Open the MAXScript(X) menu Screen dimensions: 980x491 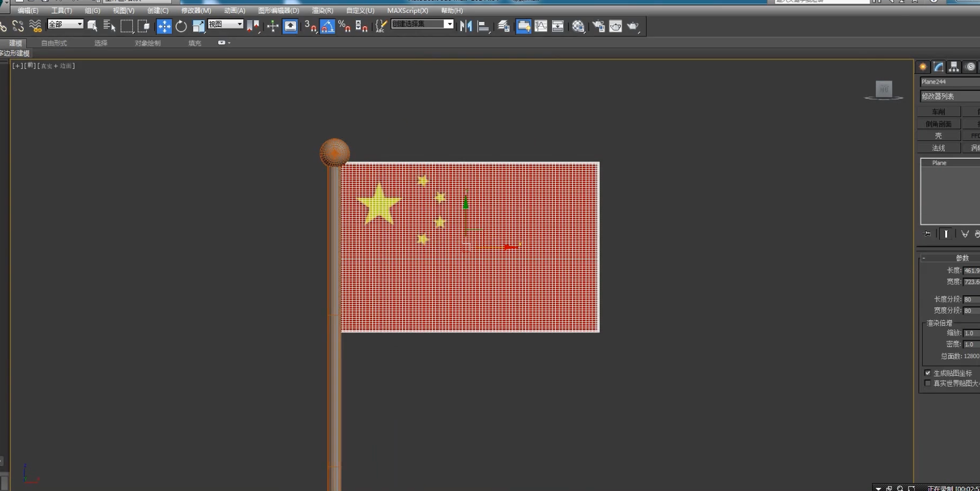[x=408, y=10]
